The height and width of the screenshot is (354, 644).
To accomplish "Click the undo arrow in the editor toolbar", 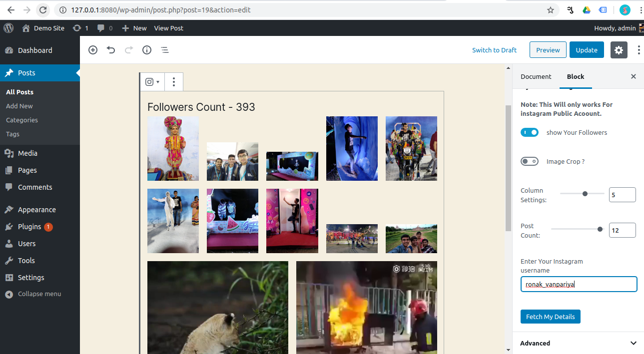I will [110, 50].
